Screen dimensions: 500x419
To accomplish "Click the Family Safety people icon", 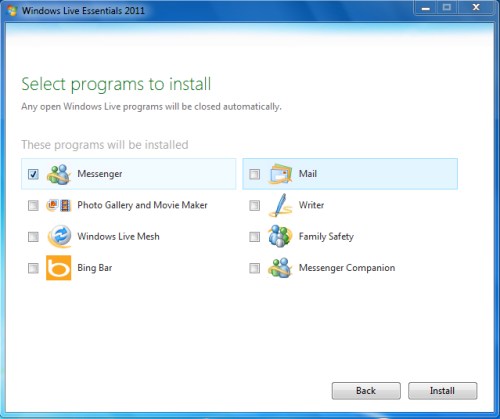I will (280, 236).
